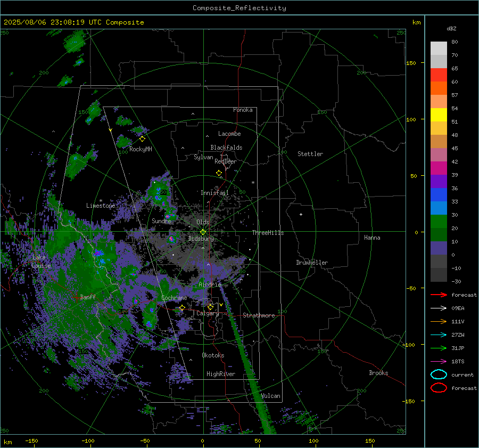Image resolution: width=479 pixels, height=448 pixels.
Task: Click the Hanna label
Action: (372, 238)
